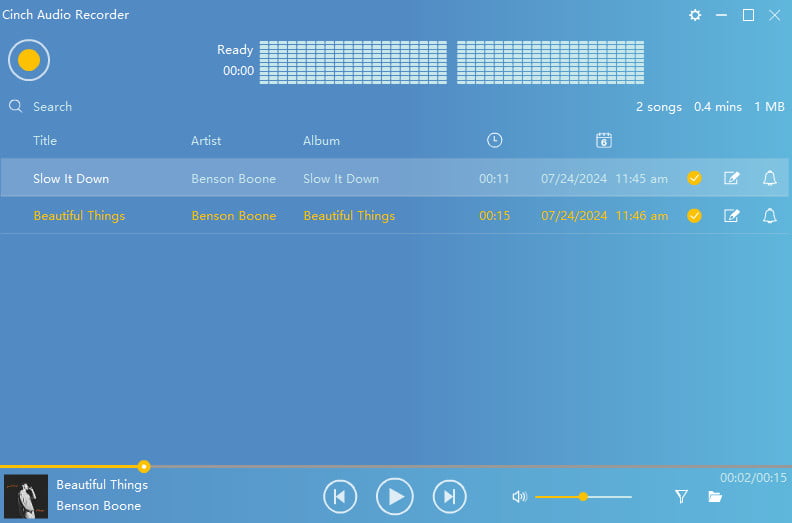Image resolution: width=792 pixels, height=523 pixels.
Task: Click the 1 MB size label
Action: [769, 107]
